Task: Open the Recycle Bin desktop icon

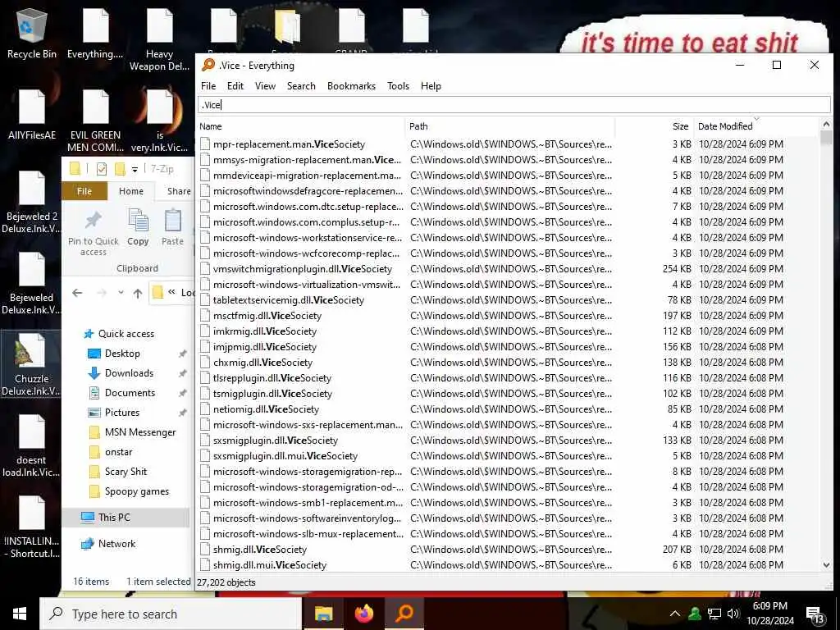Action: 32,34
